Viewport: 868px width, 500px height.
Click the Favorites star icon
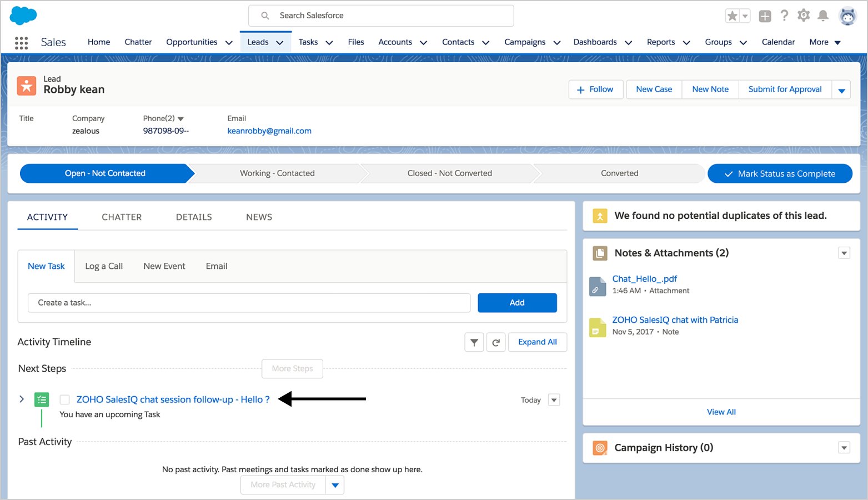point(732,16)
